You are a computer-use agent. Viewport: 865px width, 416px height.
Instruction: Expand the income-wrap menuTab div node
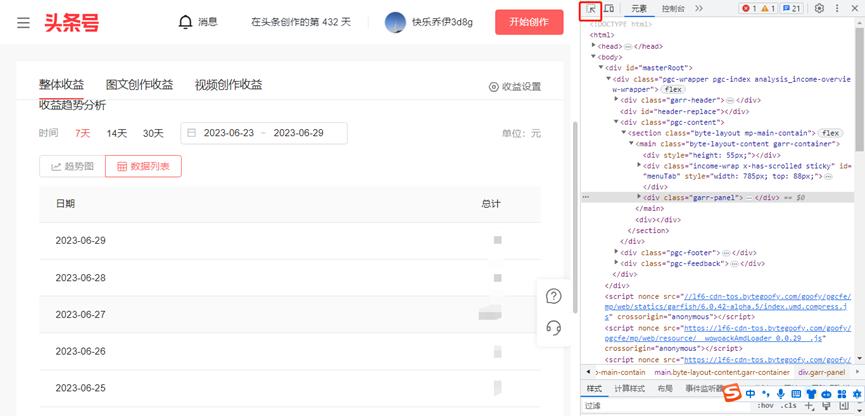pos(639,165)
